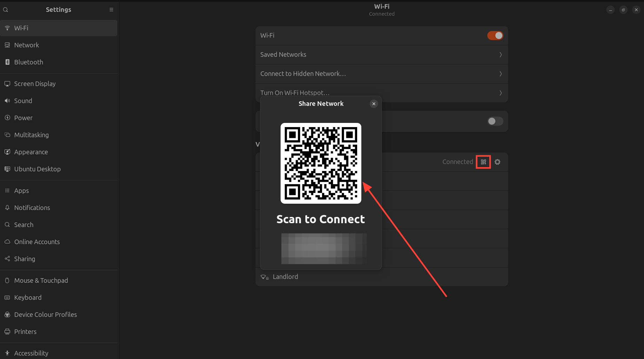Click the Mouse & Touchpad icon
The width and height of the screenshot is (644, 359).
click(x=7, y=280)
